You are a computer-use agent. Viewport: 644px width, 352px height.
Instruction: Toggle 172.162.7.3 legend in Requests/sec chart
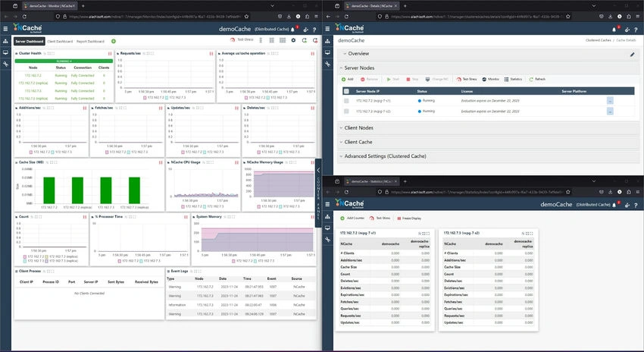pyautogui.click(x=177, y=97)
